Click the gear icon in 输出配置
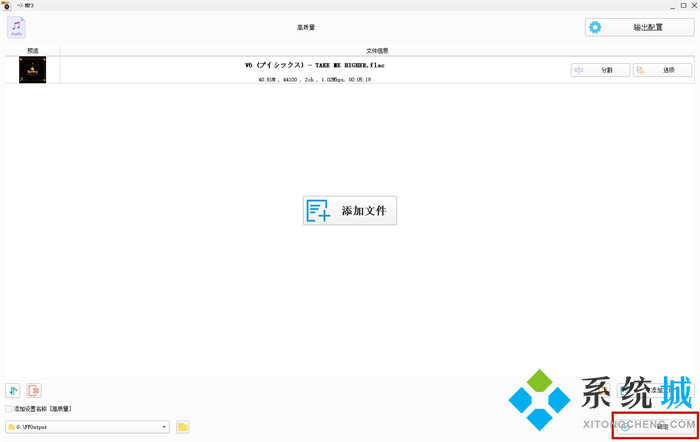Viewport: 700px width, 442px height. 596,27
